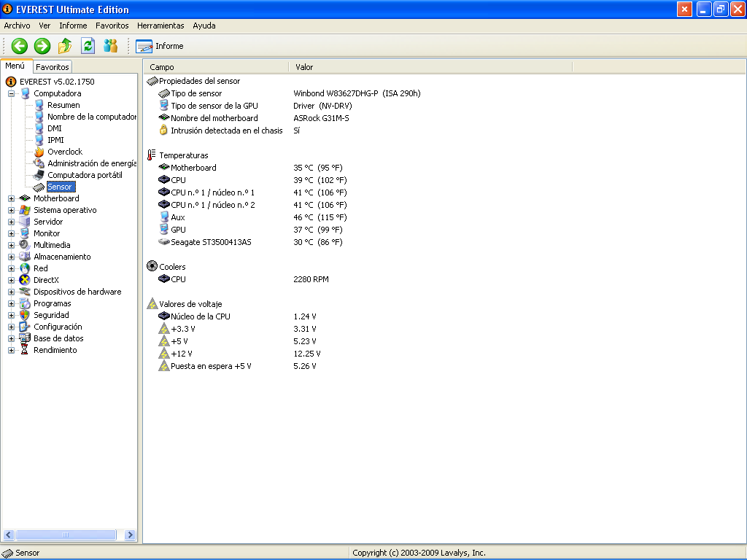Expand the Sistema operativo node
This screenshot has width=747, height=560.
pos(12,210)
